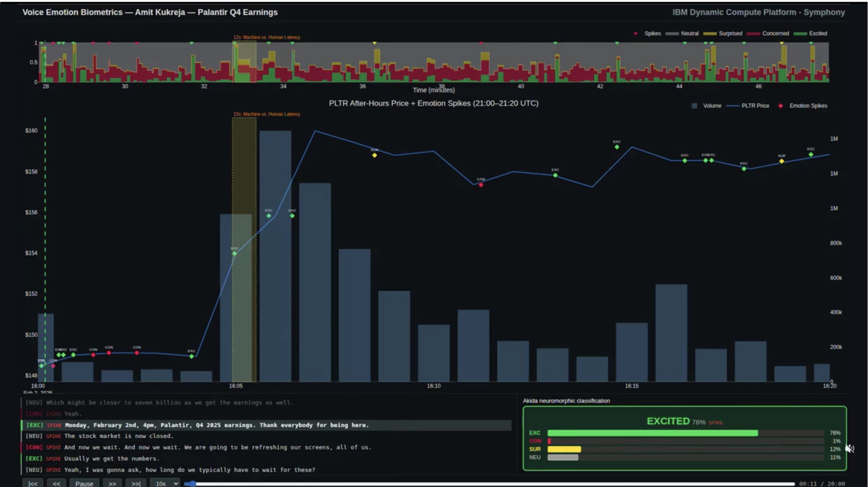Open the 10x playback speed dropdown
868x487 pixels.
164,483
